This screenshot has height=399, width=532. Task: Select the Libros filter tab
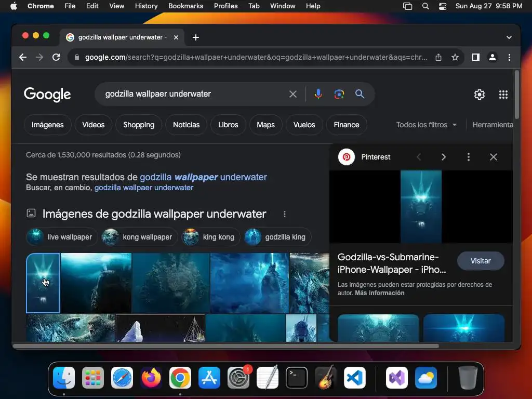[228, 125]
